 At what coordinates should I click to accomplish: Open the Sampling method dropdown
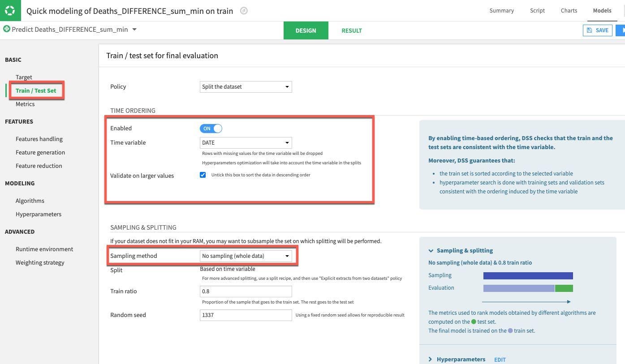[246, 256]
